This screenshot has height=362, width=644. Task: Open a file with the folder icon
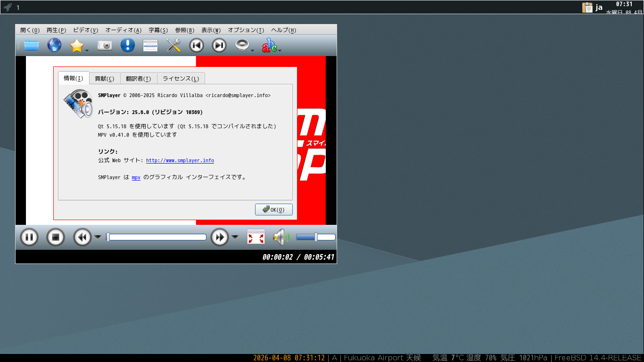pyautogui.click(x=32, y=45)
